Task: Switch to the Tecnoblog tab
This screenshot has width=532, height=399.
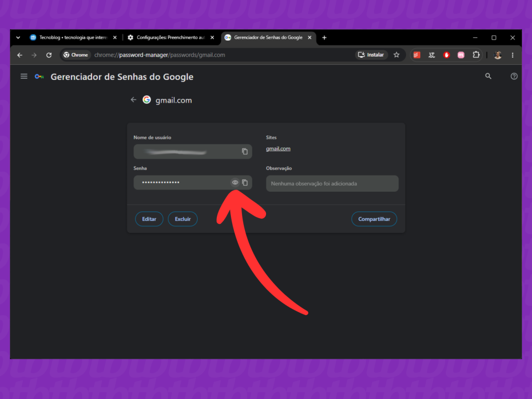Action: tap(73, 38)
